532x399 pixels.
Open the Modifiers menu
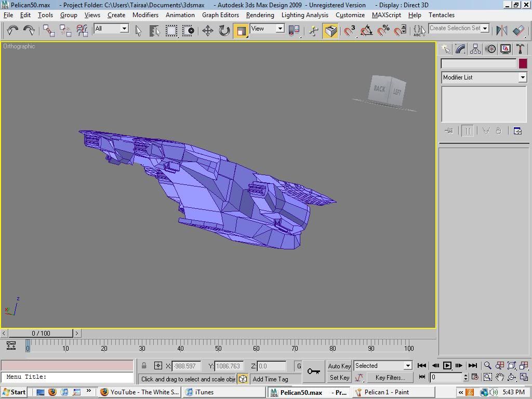[145, 15]
